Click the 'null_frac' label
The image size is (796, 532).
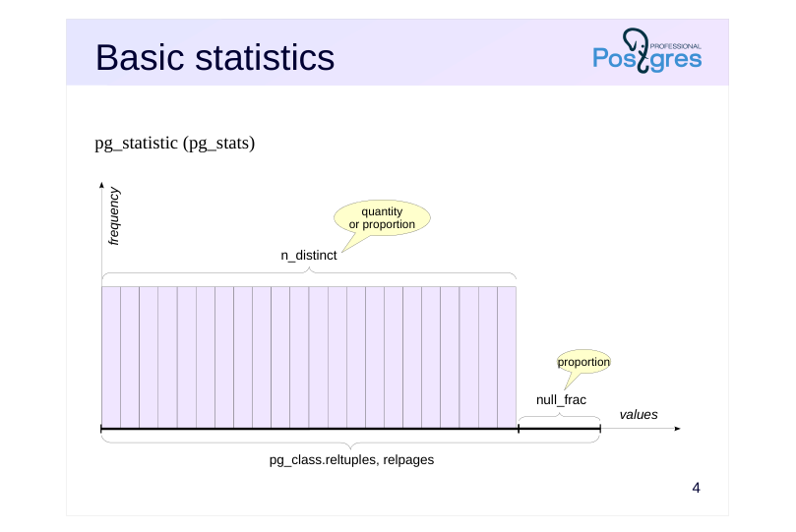tap(561, 400)
